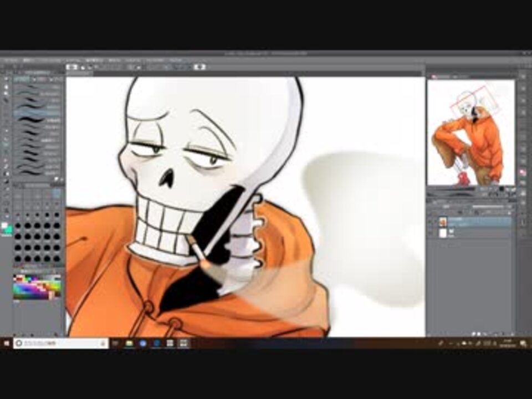Screen dimensions: 532x399
Task: Click the green sub color swatch
Action: 8,230
